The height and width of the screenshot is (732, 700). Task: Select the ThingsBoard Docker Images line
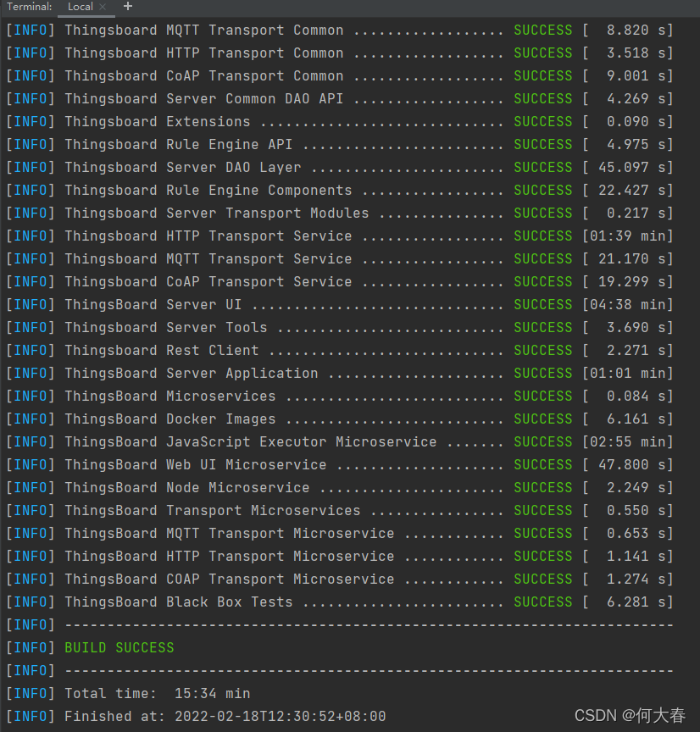tap(340, 419)
